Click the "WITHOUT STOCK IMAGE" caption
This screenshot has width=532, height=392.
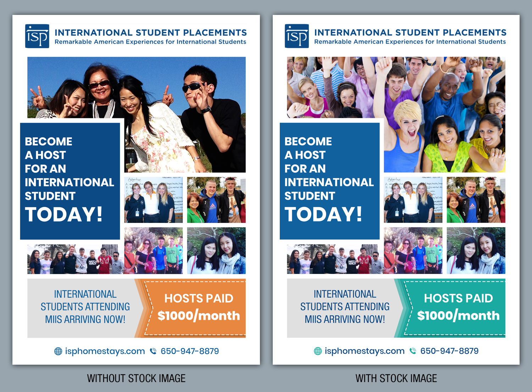pos(137,379)
